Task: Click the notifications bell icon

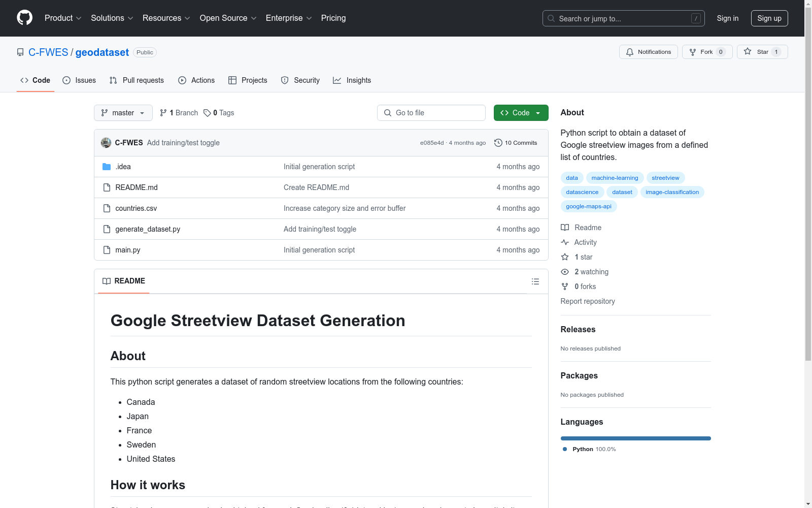Action: 630,52
